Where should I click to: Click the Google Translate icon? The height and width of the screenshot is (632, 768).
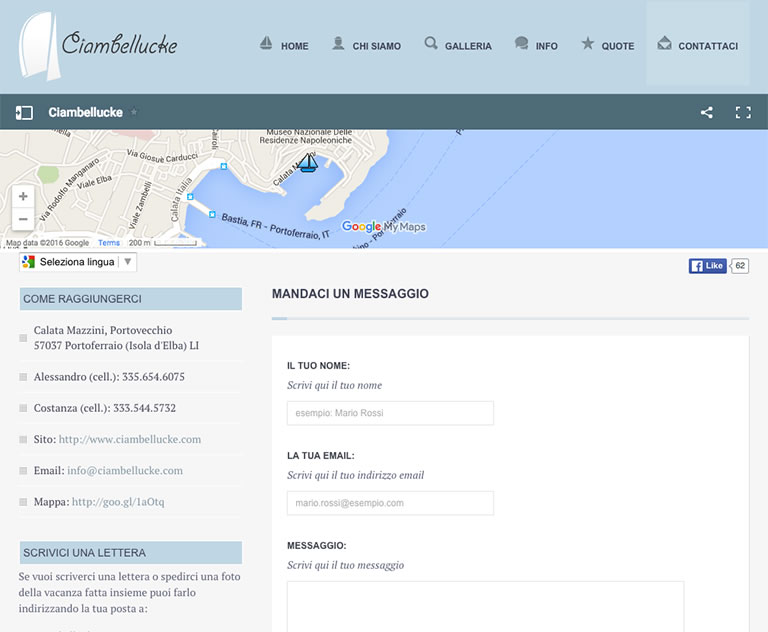coord(28,262)
